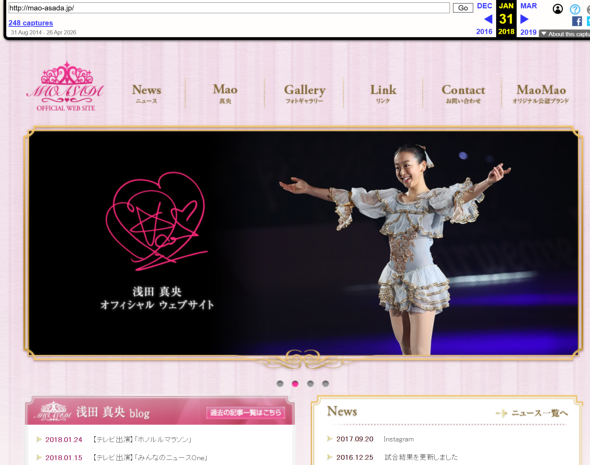Open the Wayback user account icon

pos(558,9)
